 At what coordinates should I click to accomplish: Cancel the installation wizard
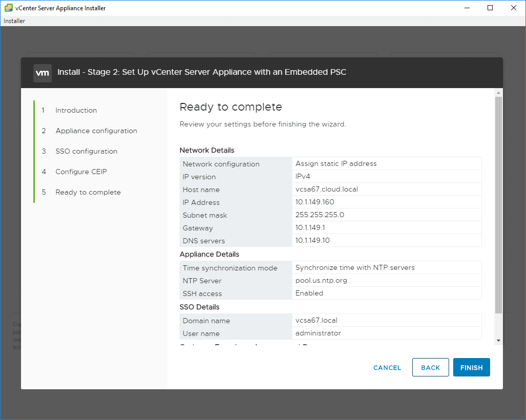coord(387,367)
